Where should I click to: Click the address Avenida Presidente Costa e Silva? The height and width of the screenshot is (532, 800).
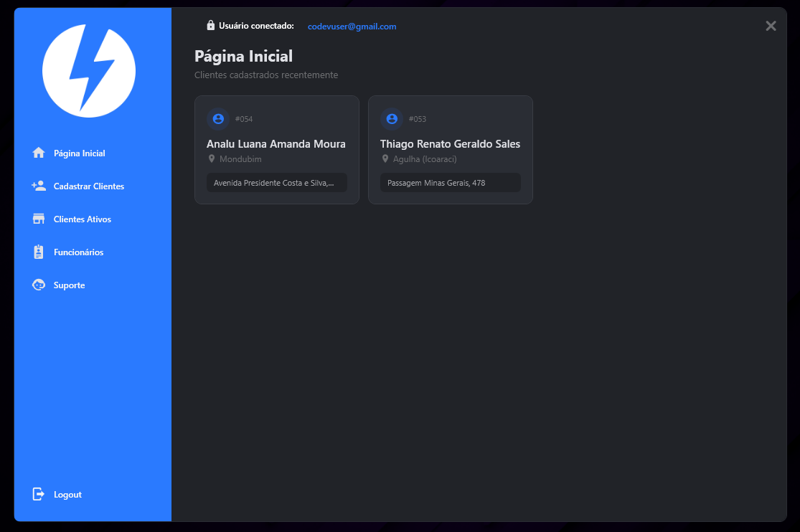point(277,183)
